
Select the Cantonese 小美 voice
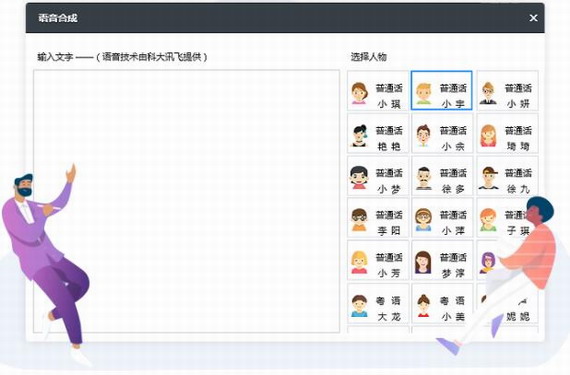[442, 303]
